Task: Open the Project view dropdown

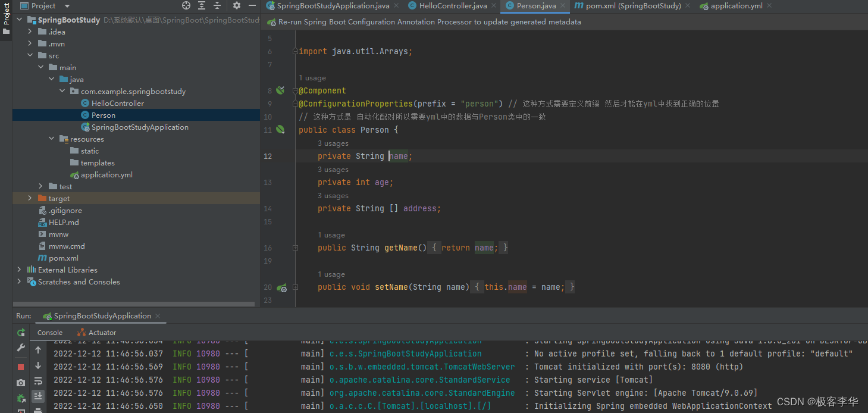Action: pyautogui.click(x=67, y=5)
